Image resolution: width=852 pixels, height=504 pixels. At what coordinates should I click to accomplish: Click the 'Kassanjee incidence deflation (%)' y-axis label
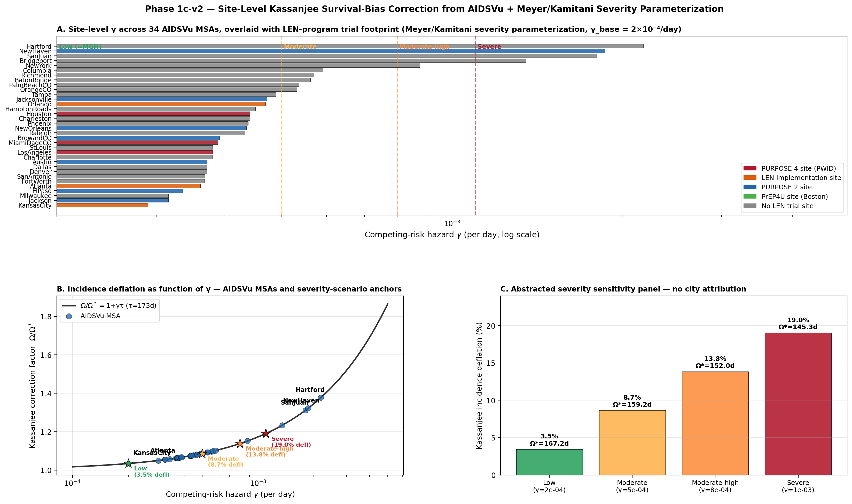click(479, 385)
